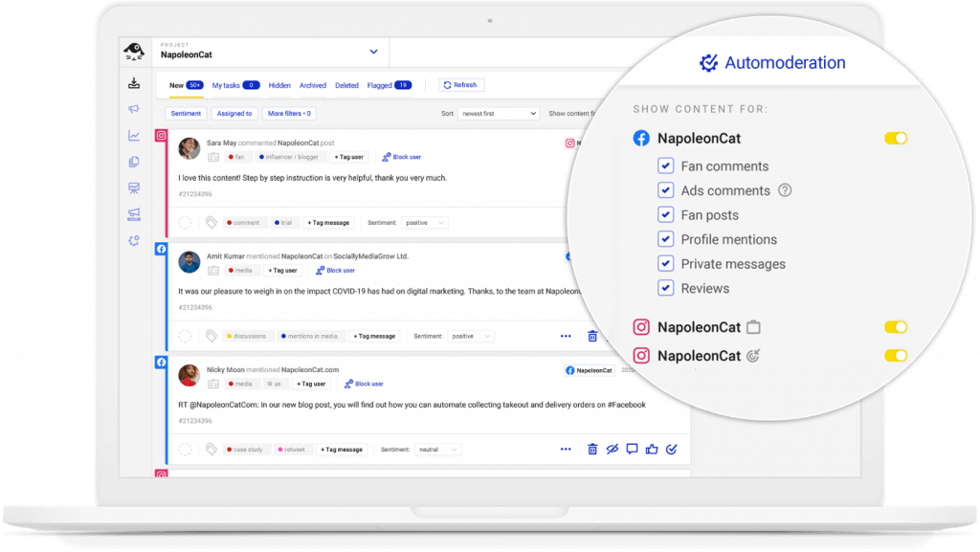Toggle the Instagram NapoleonCat clipboard profile switch
The image size is (980, 552).
[x=896, y=327]
